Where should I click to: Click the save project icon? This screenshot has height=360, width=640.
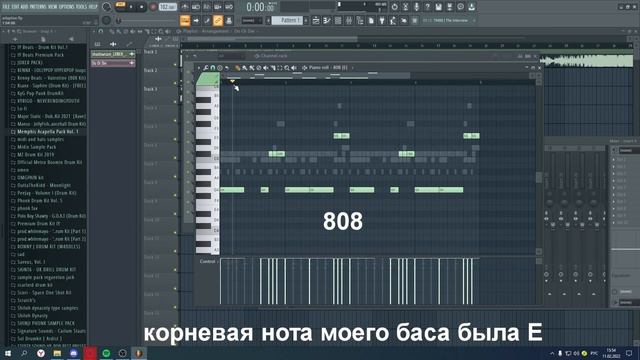438,7
